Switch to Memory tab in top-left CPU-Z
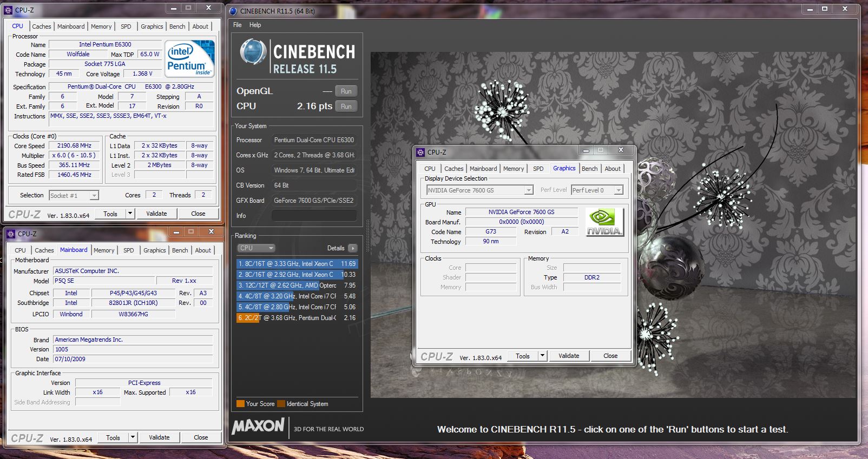This screenshot has width=868, height=459. [x=101, y=26]
